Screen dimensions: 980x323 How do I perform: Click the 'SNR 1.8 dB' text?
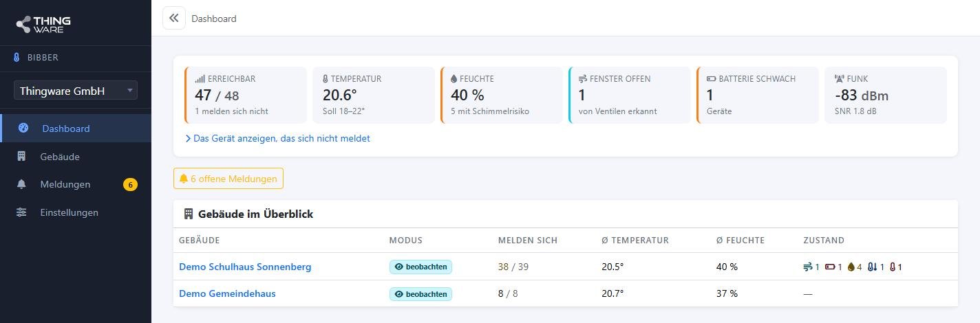[855, 111]
